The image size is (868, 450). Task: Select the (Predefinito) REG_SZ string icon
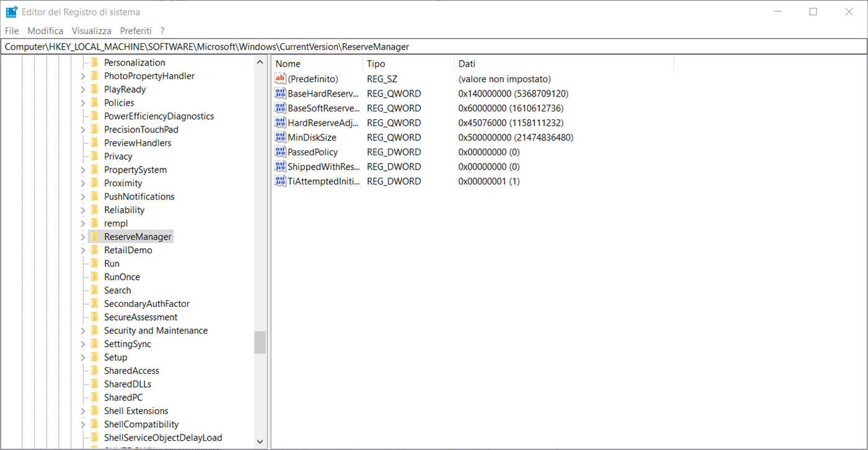tap(279, 79)
